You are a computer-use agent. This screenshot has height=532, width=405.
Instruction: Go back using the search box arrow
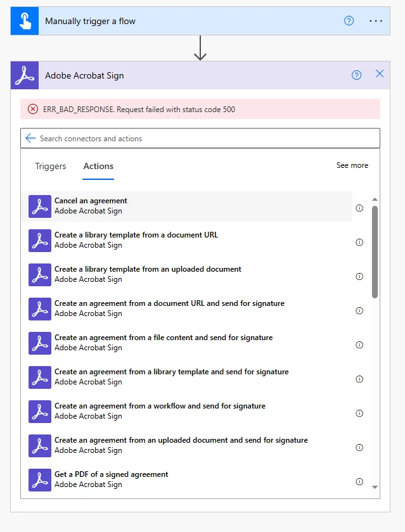click(x=30, y=138)
